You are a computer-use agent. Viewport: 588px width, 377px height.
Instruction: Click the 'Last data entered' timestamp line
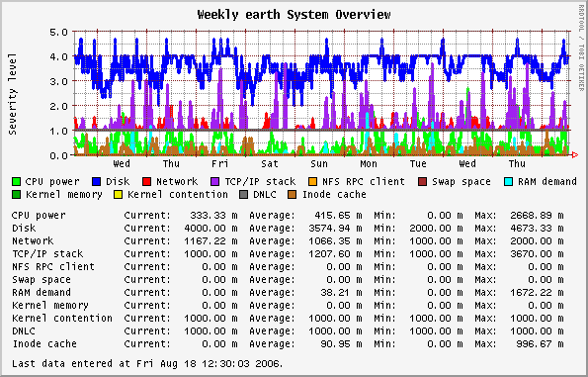[147, 363]
